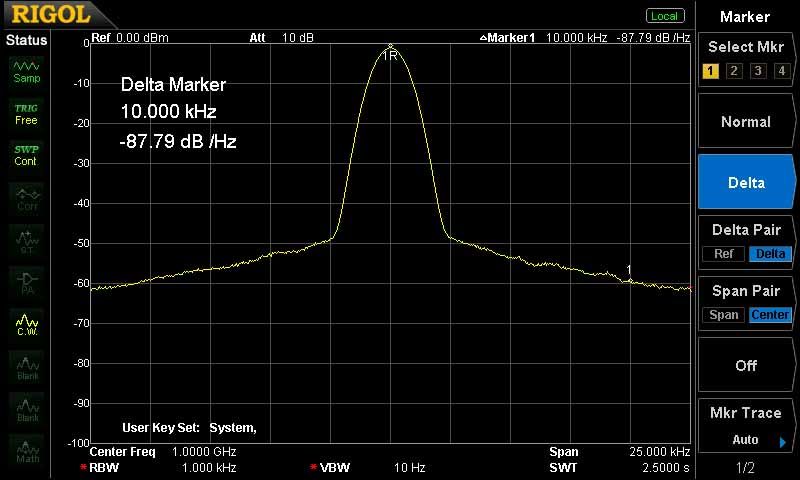Click the Samp detector status icon
This screenshot has height=480, width=800.
pyautogui.click(x=26, y=70)
